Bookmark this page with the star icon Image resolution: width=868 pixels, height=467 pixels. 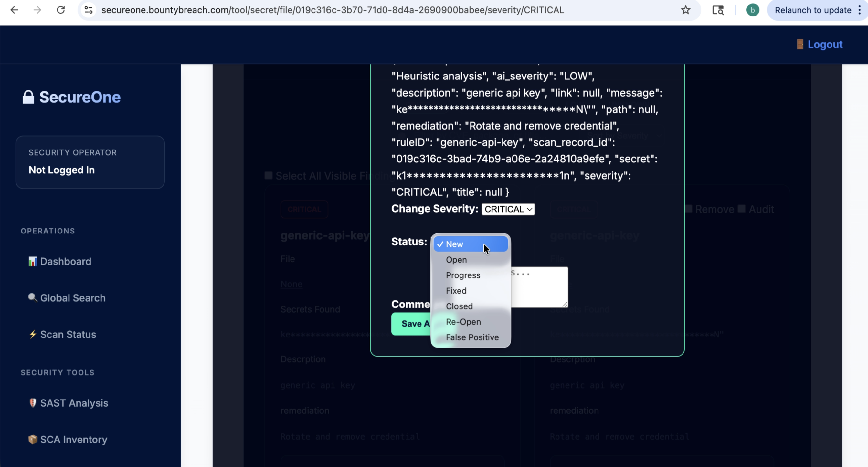685,10
